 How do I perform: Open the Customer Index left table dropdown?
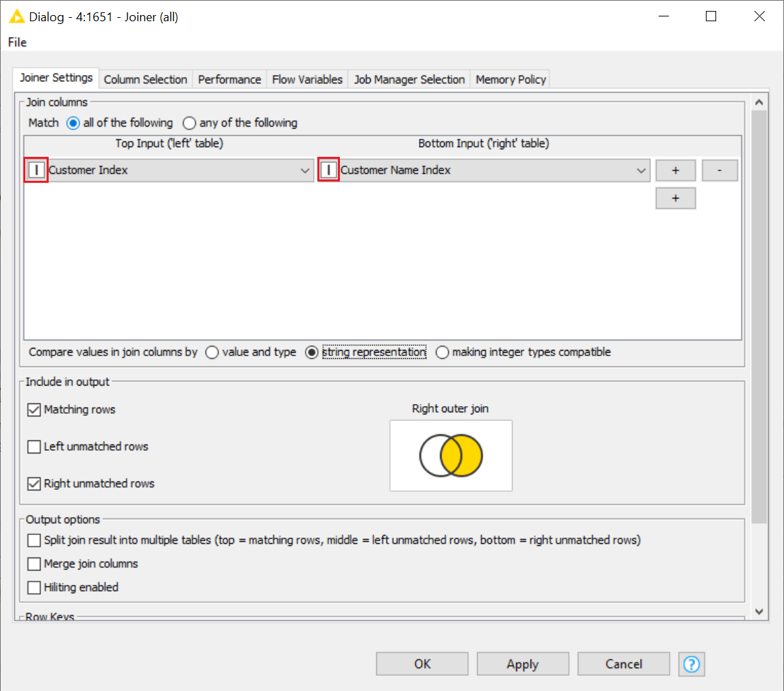point(306,171)
